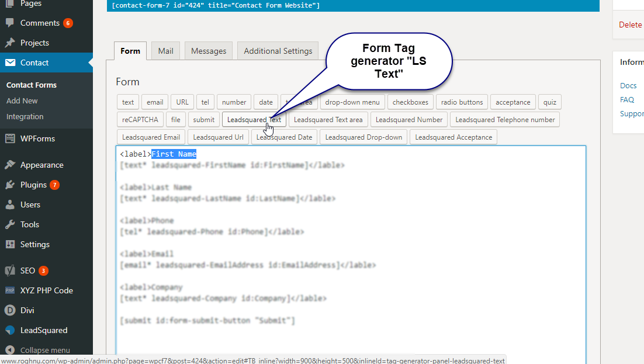Switch to the Mail tab
This screenshot has height=364, width=644.
tap(165, 51)
